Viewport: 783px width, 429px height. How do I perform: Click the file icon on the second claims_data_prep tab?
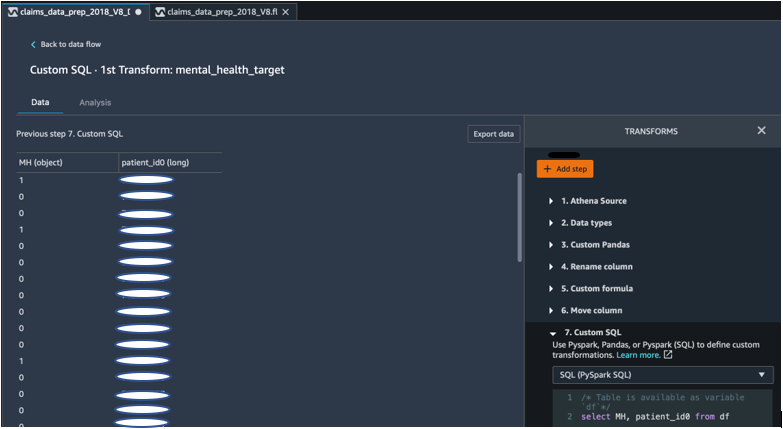point(160,12)
